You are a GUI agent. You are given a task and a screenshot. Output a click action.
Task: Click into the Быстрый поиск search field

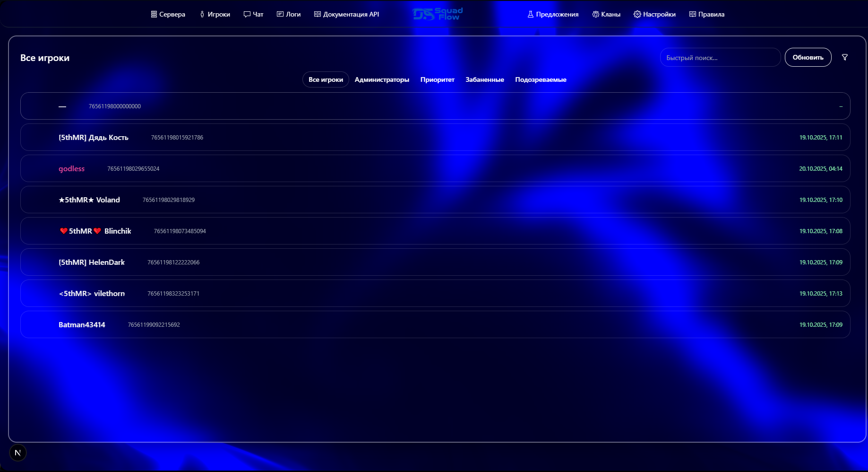click(x=720, y=57)
